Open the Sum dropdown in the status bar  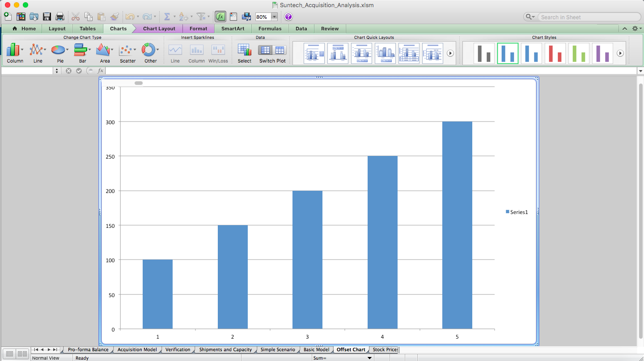click(369, 357)
